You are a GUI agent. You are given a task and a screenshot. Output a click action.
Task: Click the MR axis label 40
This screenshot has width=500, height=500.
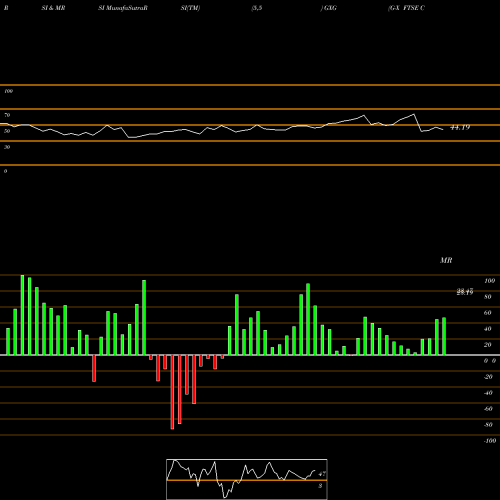tap(487, 329)
